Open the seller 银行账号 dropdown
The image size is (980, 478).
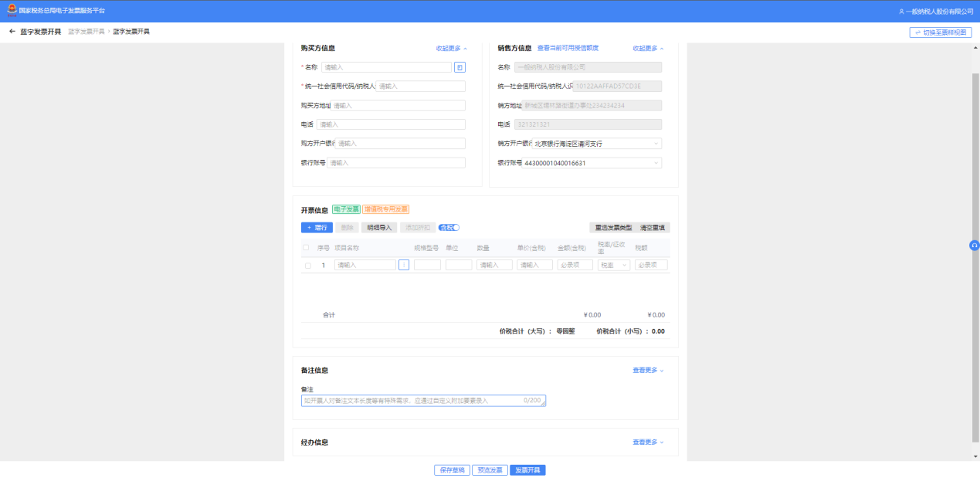592,163
